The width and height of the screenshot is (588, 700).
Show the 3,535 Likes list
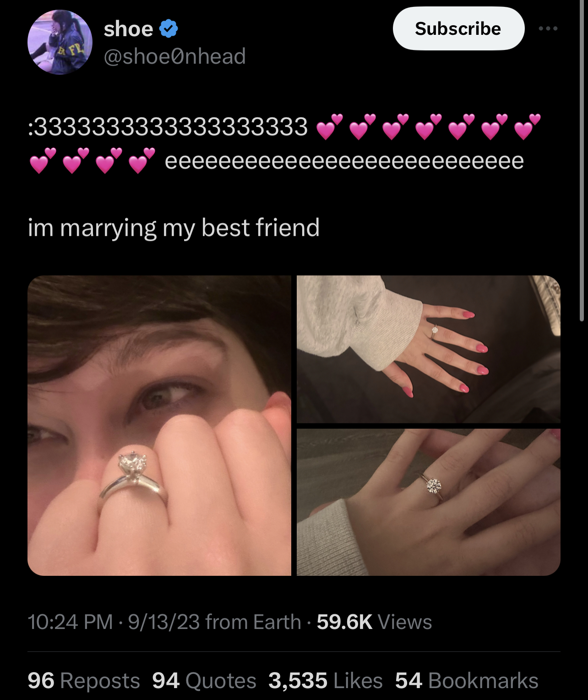[326, 680]
